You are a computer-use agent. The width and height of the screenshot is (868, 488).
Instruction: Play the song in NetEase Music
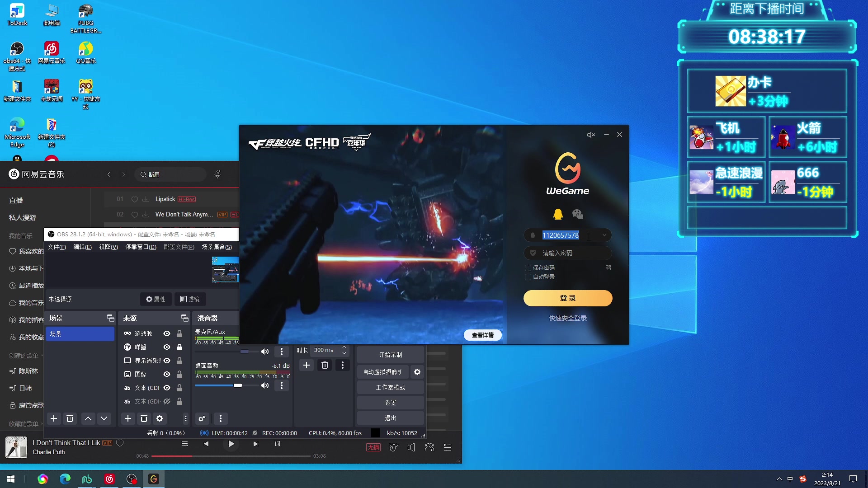[231, 444]
